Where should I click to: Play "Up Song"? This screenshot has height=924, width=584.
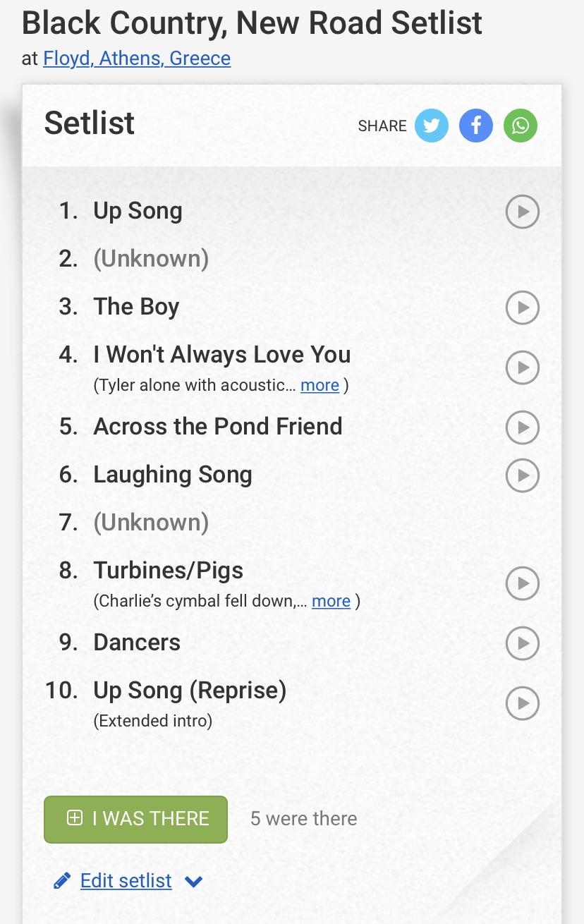point(522,212)
